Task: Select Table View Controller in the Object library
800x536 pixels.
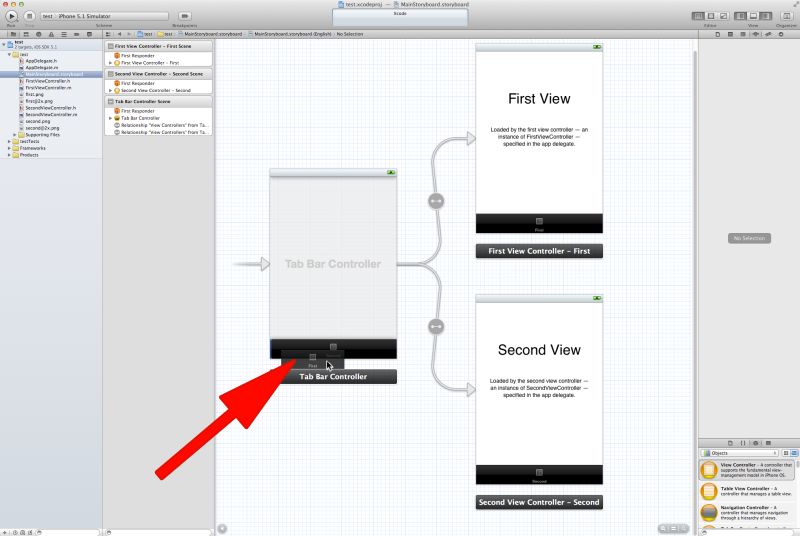Action: (746, 491)
